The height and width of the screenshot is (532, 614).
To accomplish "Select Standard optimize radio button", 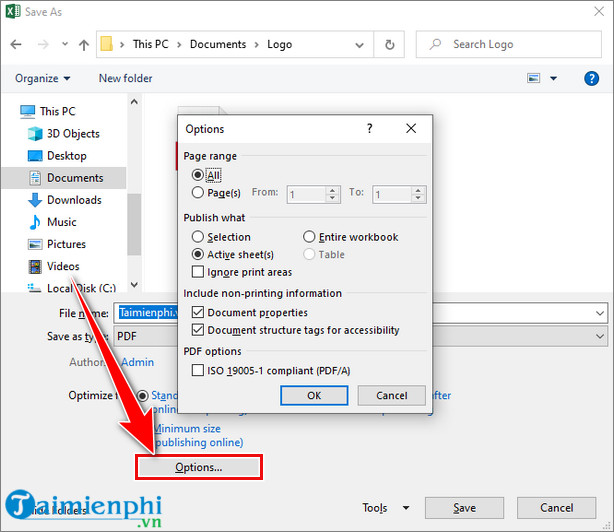I will 142,396.
